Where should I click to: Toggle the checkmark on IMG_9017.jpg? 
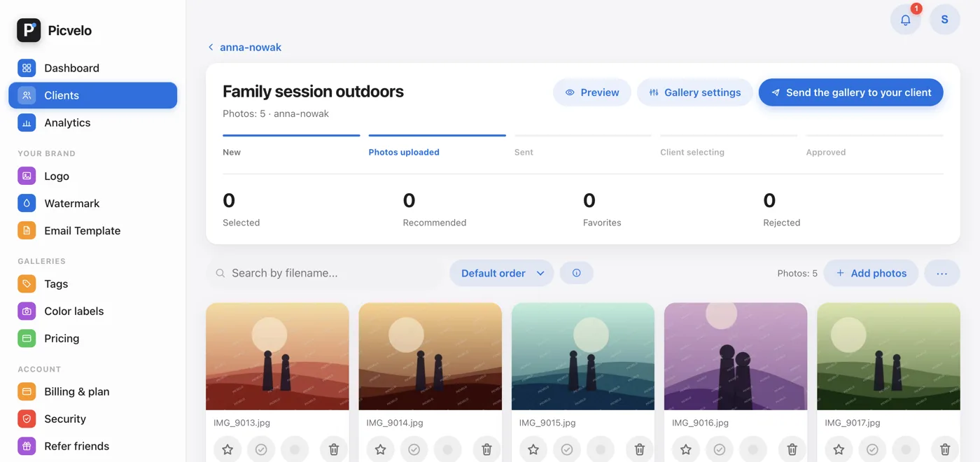click(871, 449)
